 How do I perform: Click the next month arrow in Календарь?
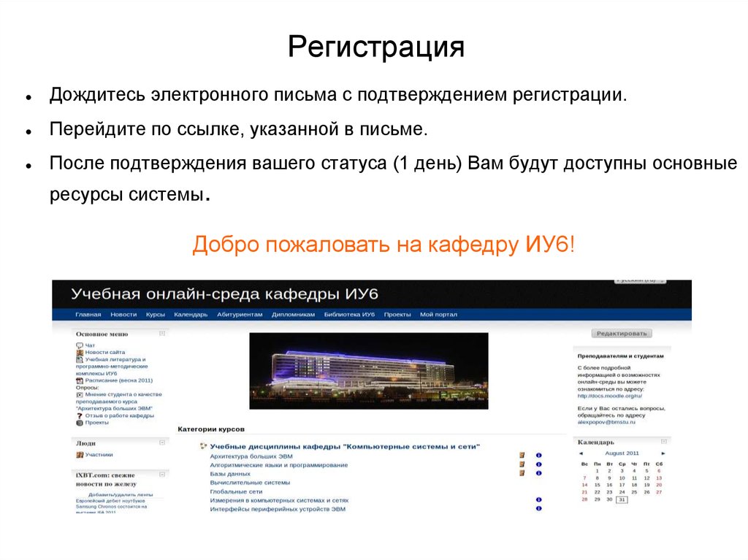[663, 453]
